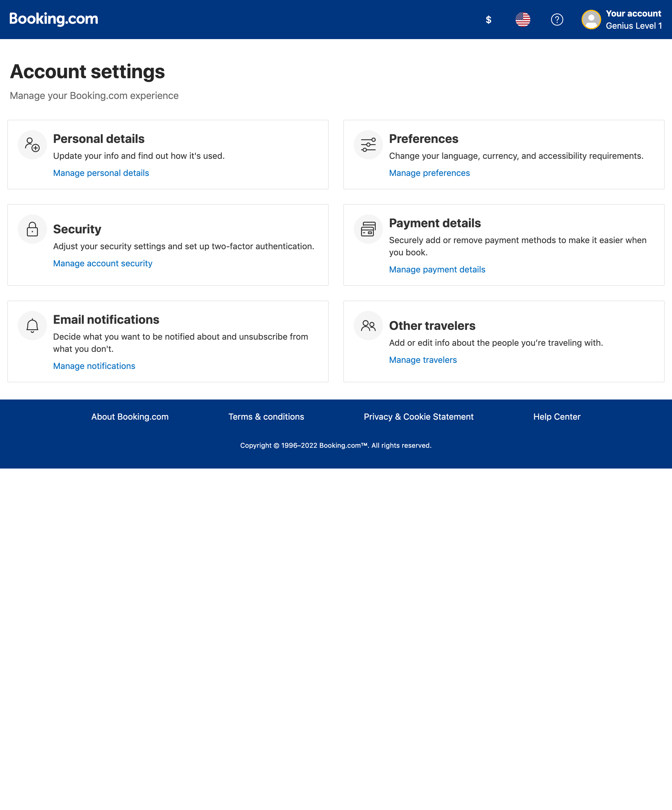Open the currency selector with the dollar icon
The image size is (672, 810).
tap(488, 19)
